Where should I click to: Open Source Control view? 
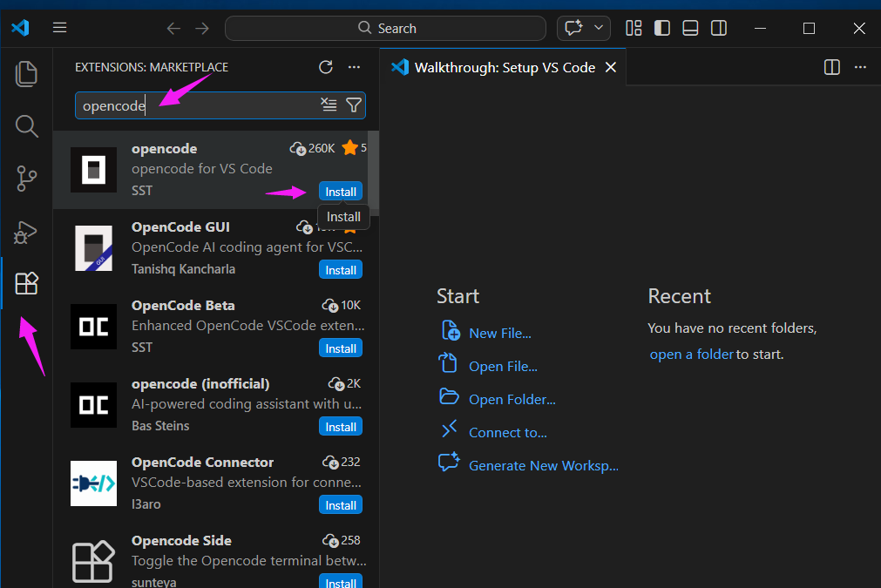coord(27,179)
